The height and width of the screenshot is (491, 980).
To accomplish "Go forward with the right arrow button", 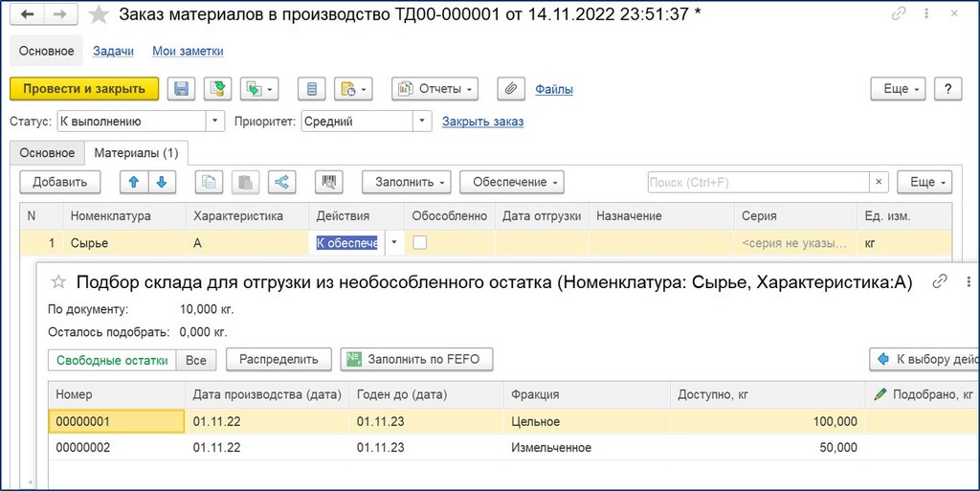I will pos(60,14).
